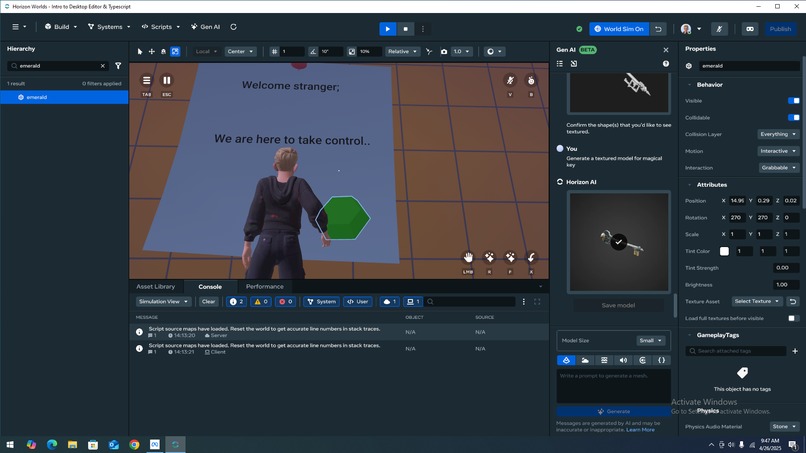The height and width of the screenshot is (453, 806).
Task: Open the Select Texture dropdown
Action: 757,301
